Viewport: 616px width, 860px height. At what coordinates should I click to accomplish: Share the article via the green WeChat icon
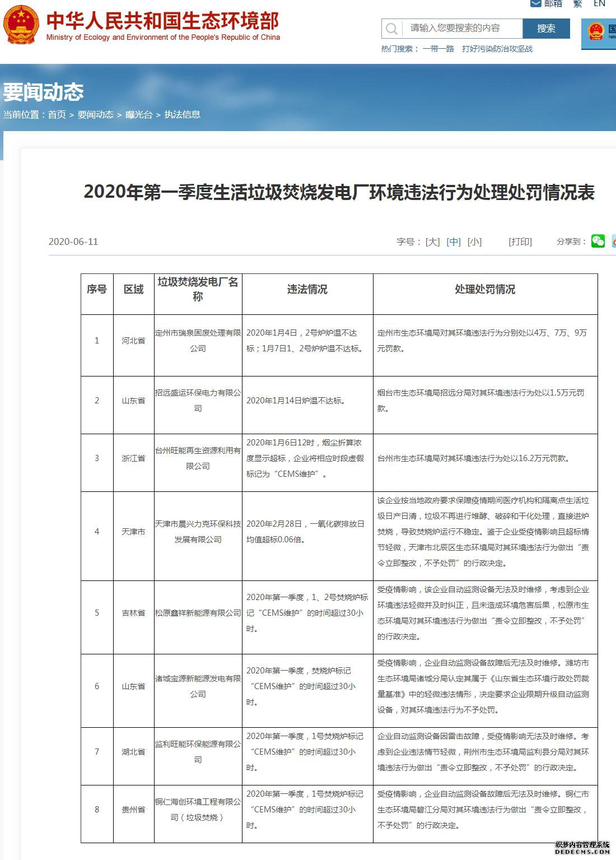click(598, 241)
